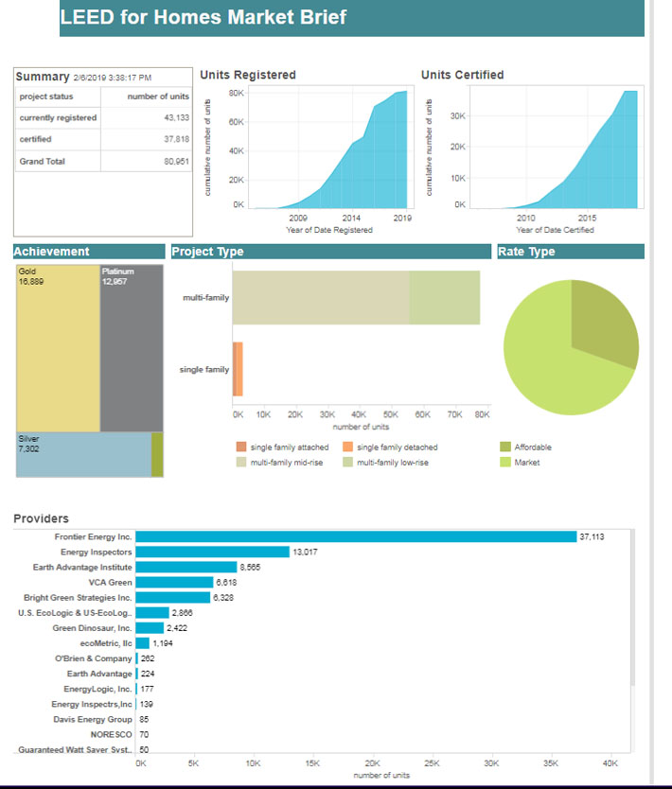
Task: Select the Earth Advantage Institute bar
Action: point(186,567)
